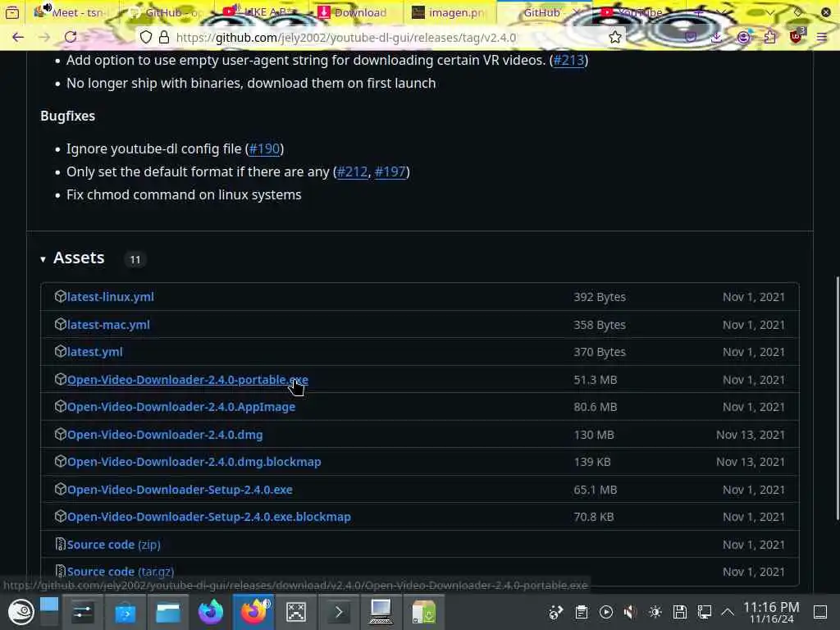Click the Bugfixes heading
The width and height of the screenshot is (840, 630).
67,116
